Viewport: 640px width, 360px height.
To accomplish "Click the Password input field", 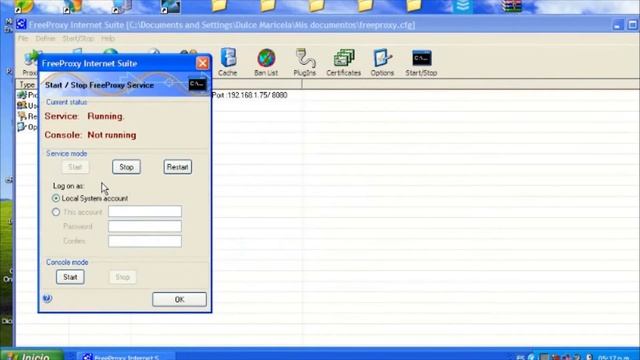I will 145,226.
